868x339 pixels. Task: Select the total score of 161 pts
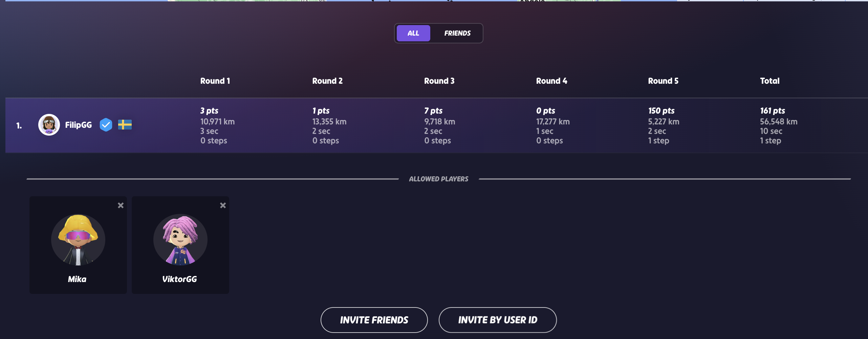pyautogui.click(x=772, y=111)
